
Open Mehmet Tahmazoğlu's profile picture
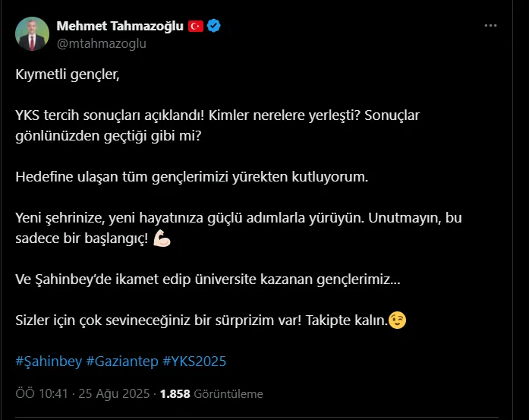(33, 34)
